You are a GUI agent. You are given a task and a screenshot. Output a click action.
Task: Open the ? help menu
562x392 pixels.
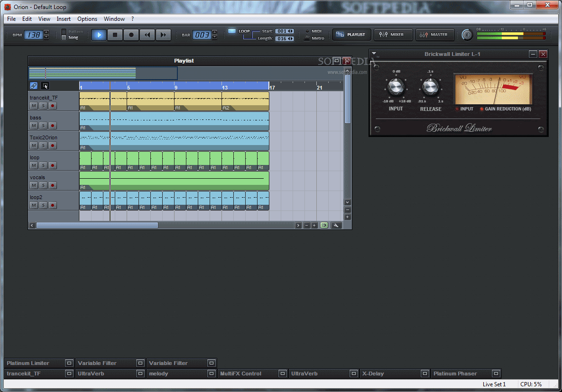(x=133, y=19)
